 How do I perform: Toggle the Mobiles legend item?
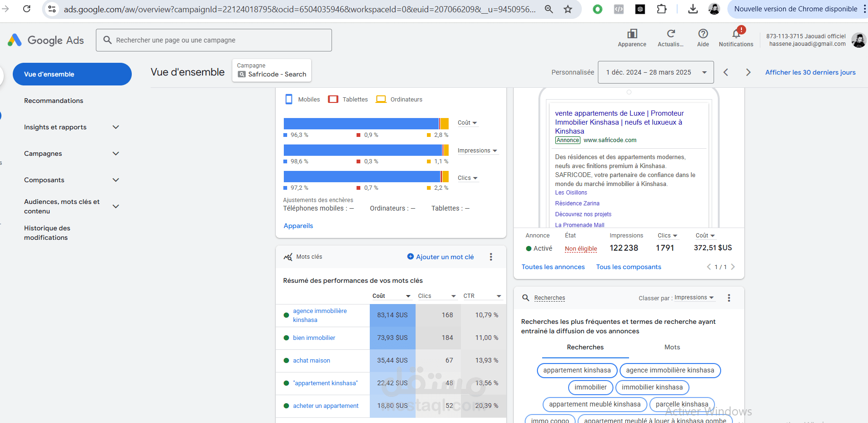302,99
